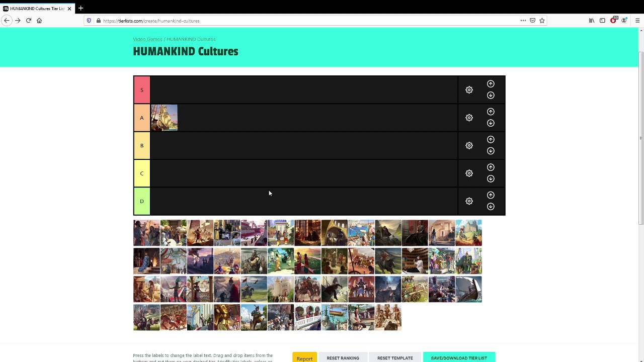
Task: Click the S tier label
Action: (x=142, y=90)
